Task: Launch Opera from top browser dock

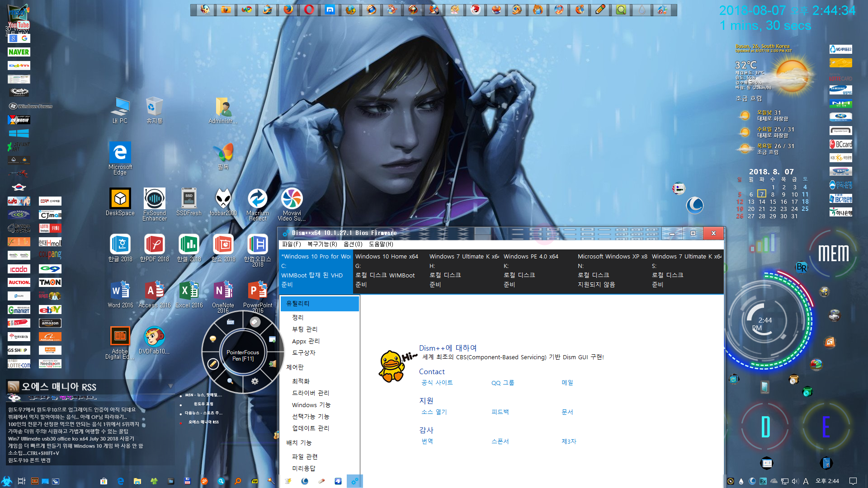Action: 309,9
